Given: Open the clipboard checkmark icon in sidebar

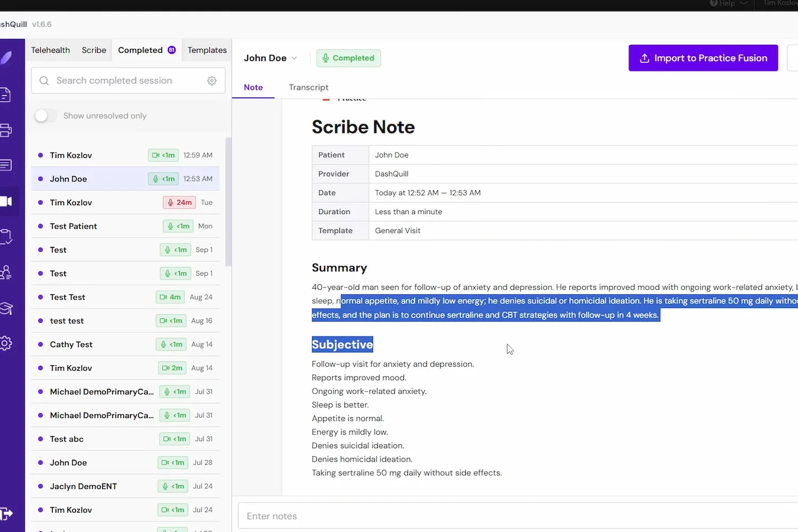Looking at the screenshot, I should pyautogui.click(x=6, y=237).
